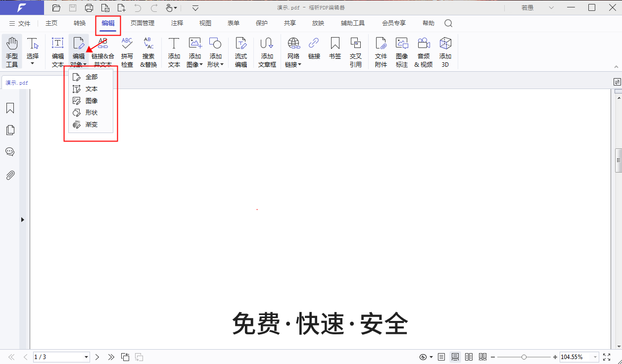Open the bookmarks panel in left sidebar
The image size is (622, 364).
click(x=10, y=108)
